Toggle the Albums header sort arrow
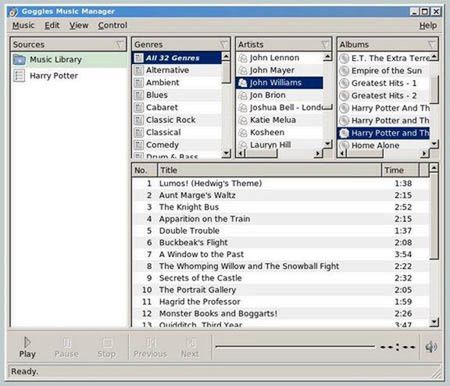 click(x=431, y=44)
